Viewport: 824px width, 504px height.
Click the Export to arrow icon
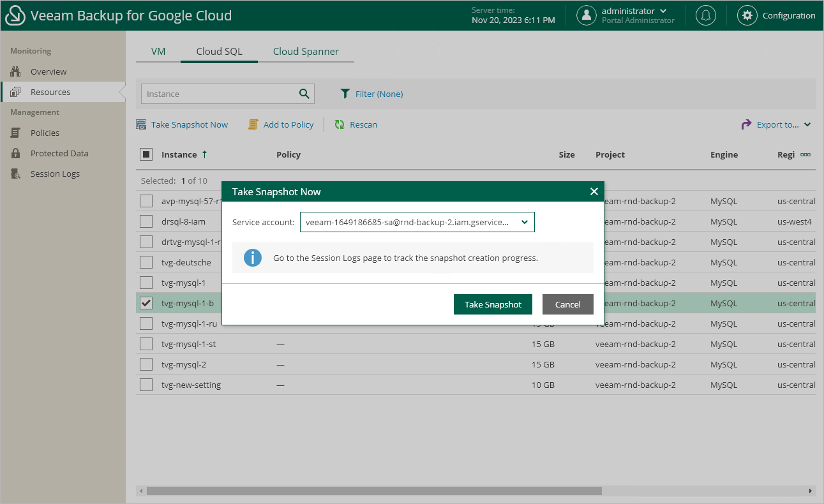tap(746, 124)
